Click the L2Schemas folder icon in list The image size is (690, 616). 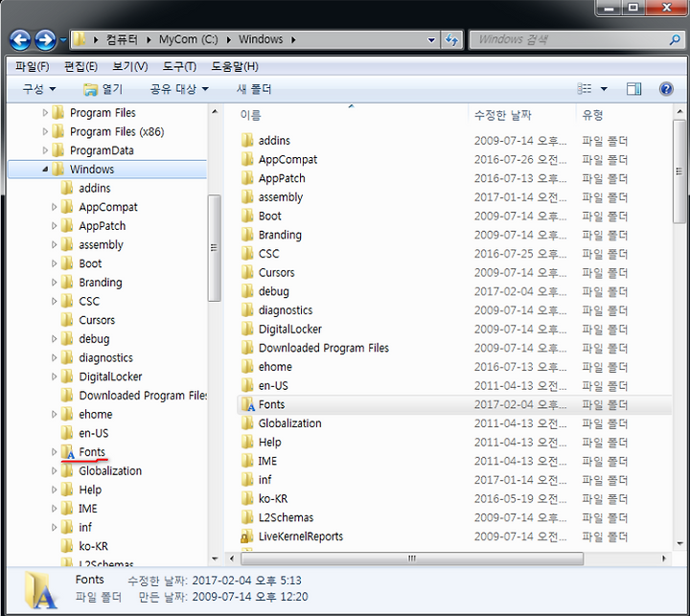tap(248, 517)
